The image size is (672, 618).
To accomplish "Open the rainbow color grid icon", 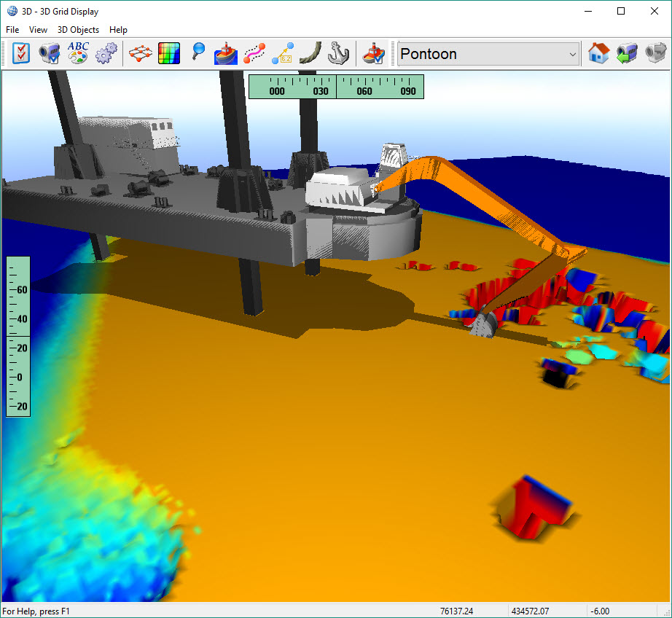I will (169, 54).
